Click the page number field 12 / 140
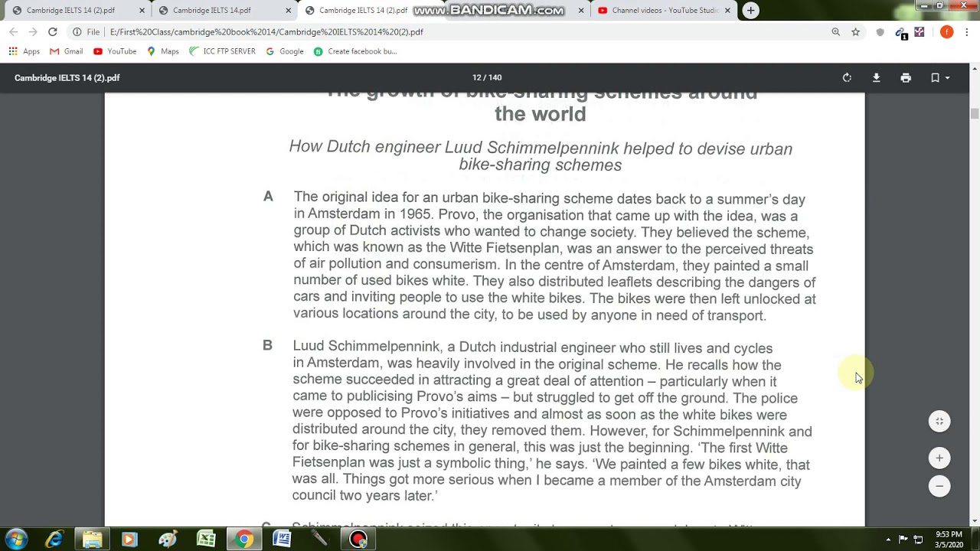Screen dimensions: 980x551 487,77
